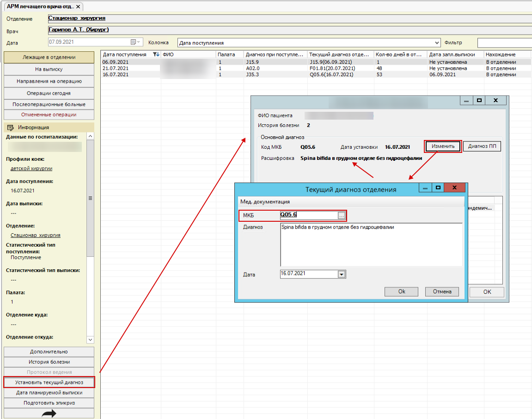
Task: Click the Диагноз ПП button
Action: 482,146
